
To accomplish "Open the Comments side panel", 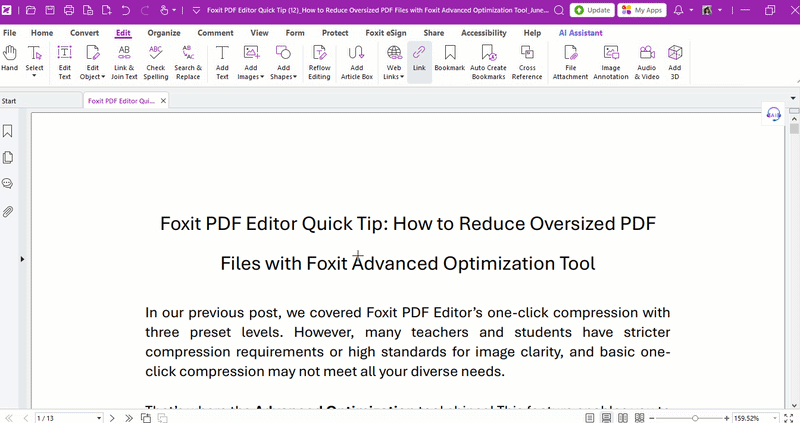I will click(8, 184).
